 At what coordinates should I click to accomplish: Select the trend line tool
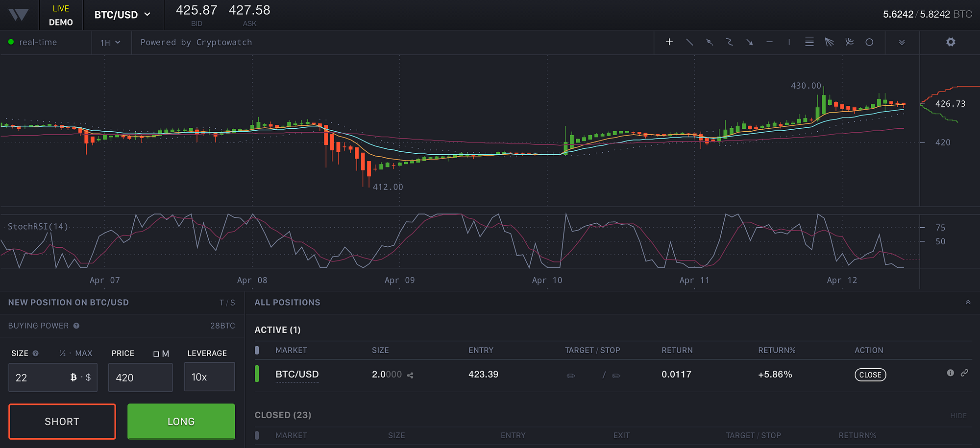point(689,42)
